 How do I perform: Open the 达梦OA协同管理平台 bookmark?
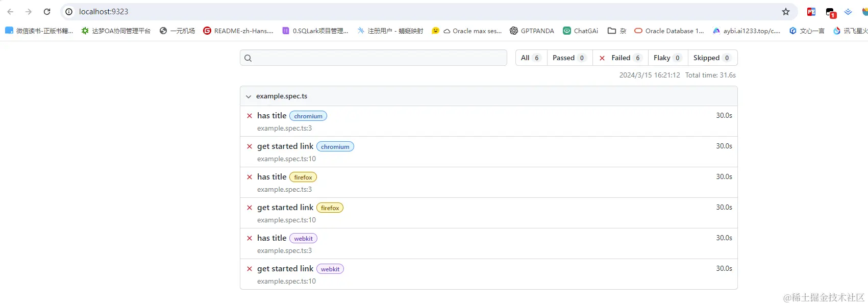click(x=116, y=31)
